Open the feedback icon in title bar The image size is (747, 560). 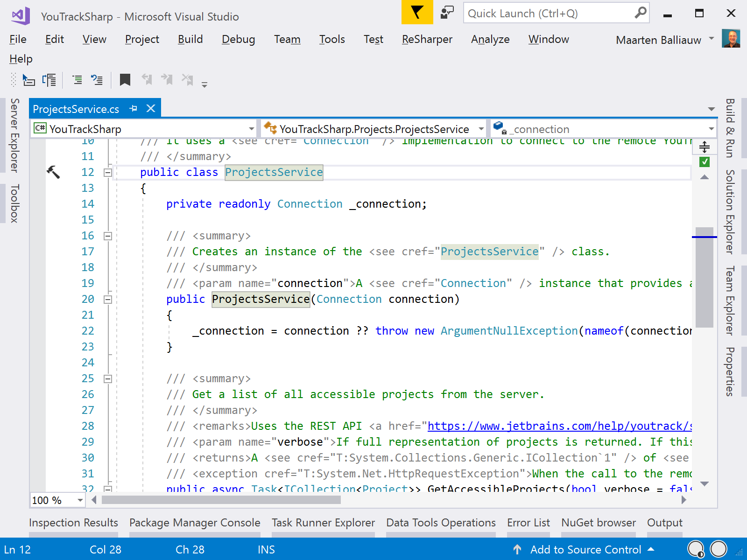tap(447, 13)
